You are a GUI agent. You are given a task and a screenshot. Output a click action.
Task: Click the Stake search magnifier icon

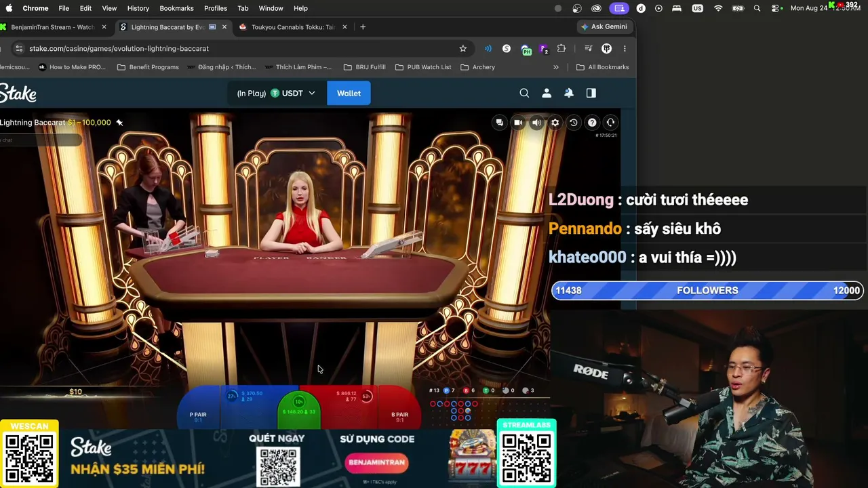tap(524, 93)
